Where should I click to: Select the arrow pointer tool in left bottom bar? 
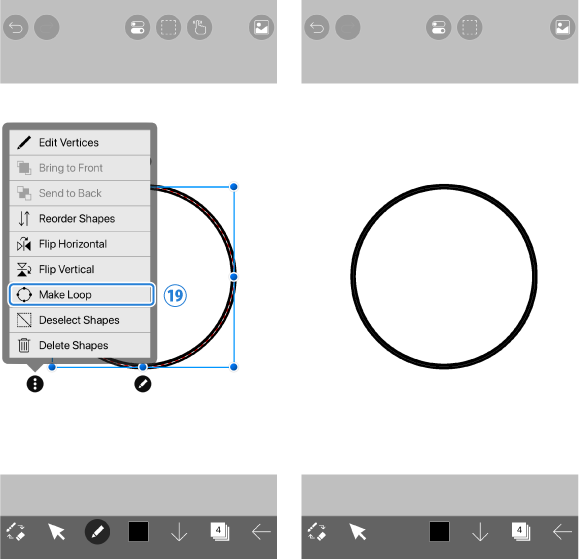click(56, 532)
